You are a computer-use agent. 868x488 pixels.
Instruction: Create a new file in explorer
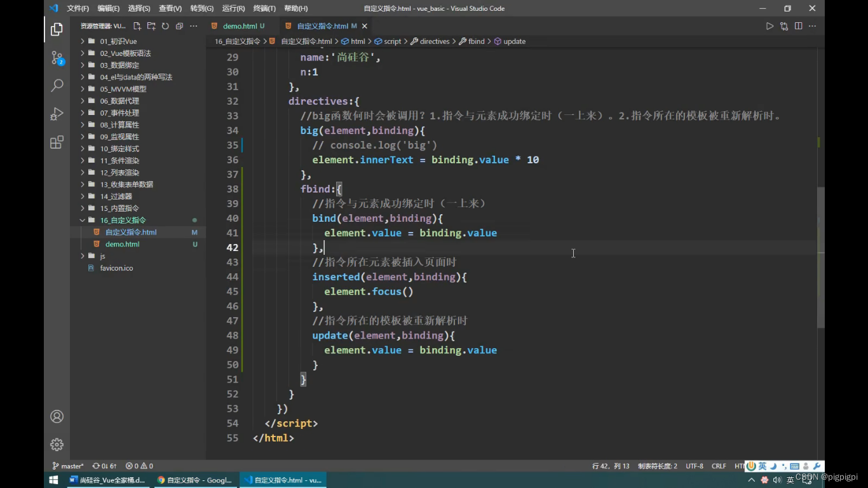click(137, 26)
